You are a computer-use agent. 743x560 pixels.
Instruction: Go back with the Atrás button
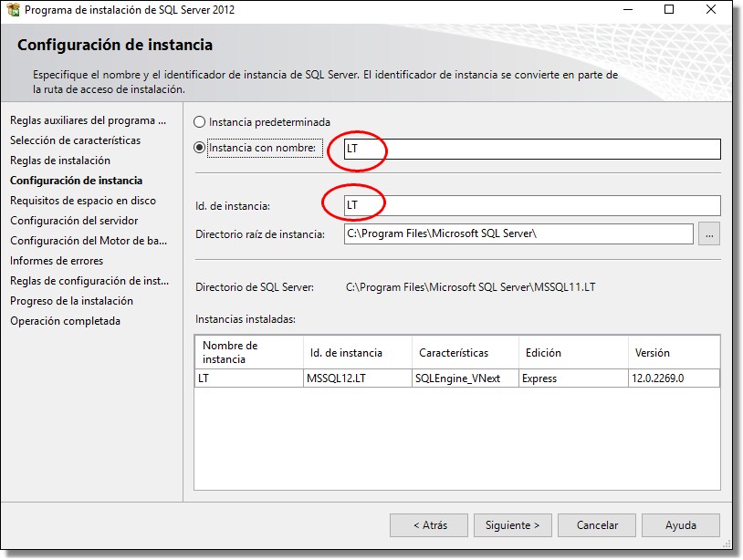429,525
